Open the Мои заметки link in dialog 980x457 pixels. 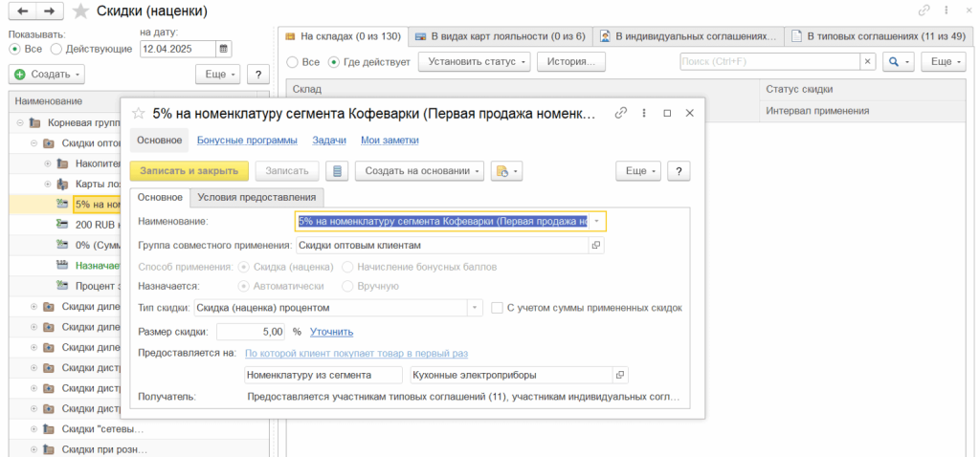[390, 141]
